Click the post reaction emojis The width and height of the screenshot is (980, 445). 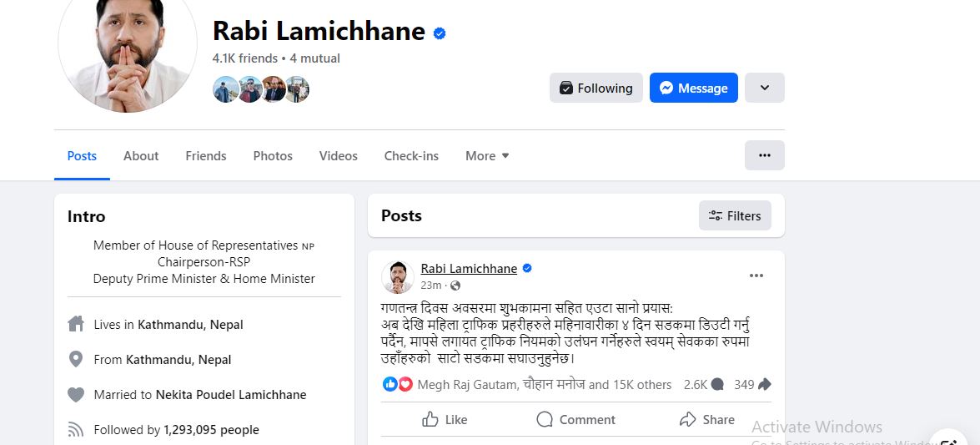[397, 385]
